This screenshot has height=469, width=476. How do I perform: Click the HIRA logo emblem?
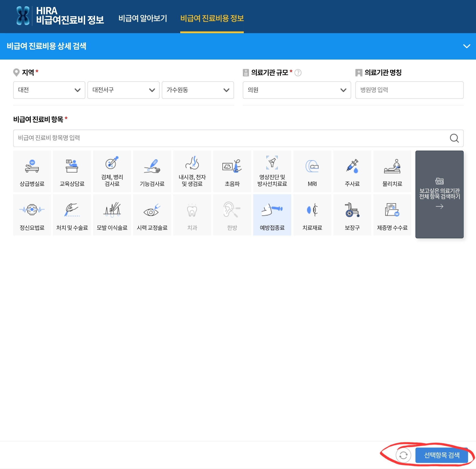pos(23,16)
